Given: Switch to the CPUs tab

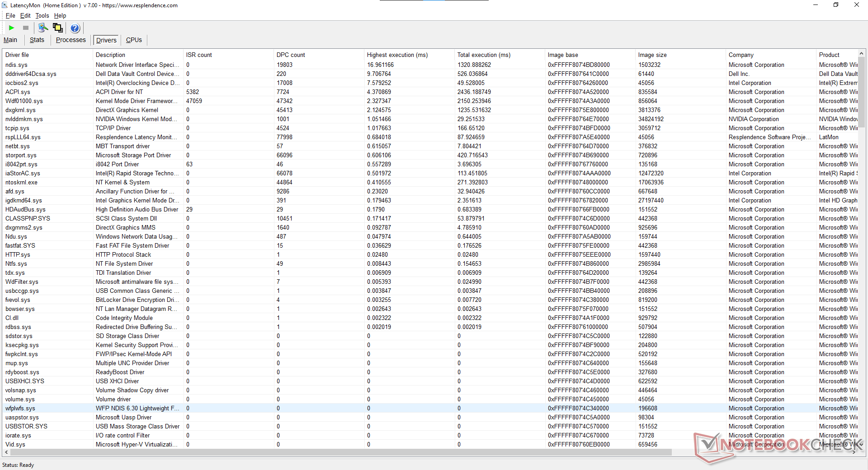Looking at the screenshot, I should click(x=134, y=40).
